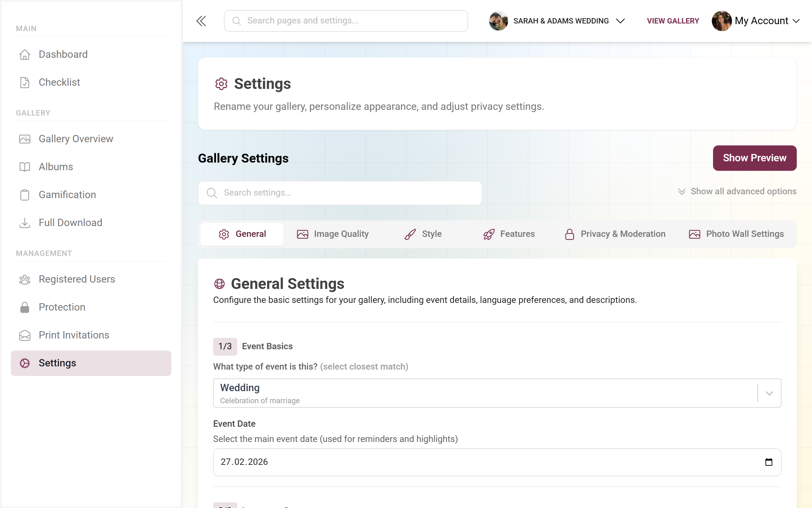Click the Event Date field 27.02.2026
This screenshot has width=812, height=508.
click(x=497, y=462)
